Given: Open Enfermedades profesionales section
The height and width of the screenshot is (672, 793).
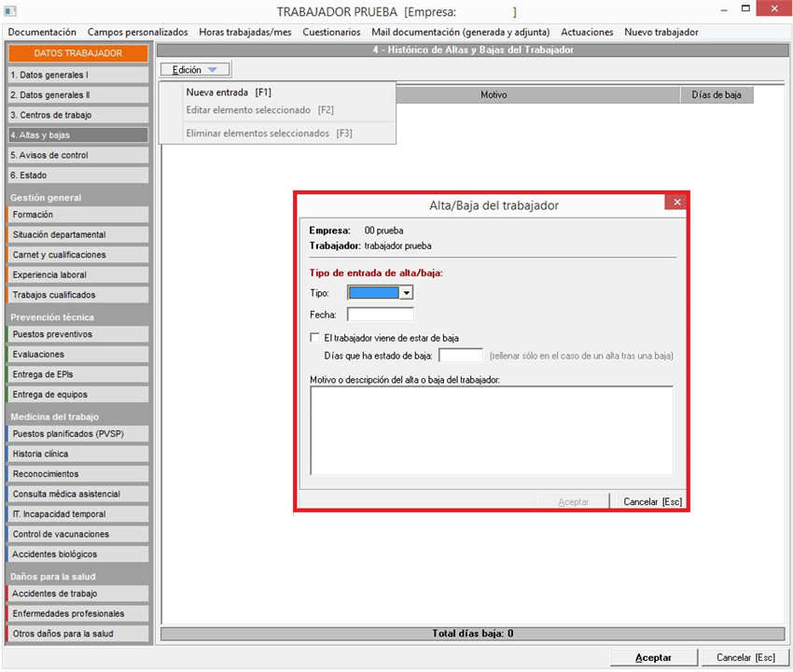Looking at the screenshot, I should click(x=77, y=614).
